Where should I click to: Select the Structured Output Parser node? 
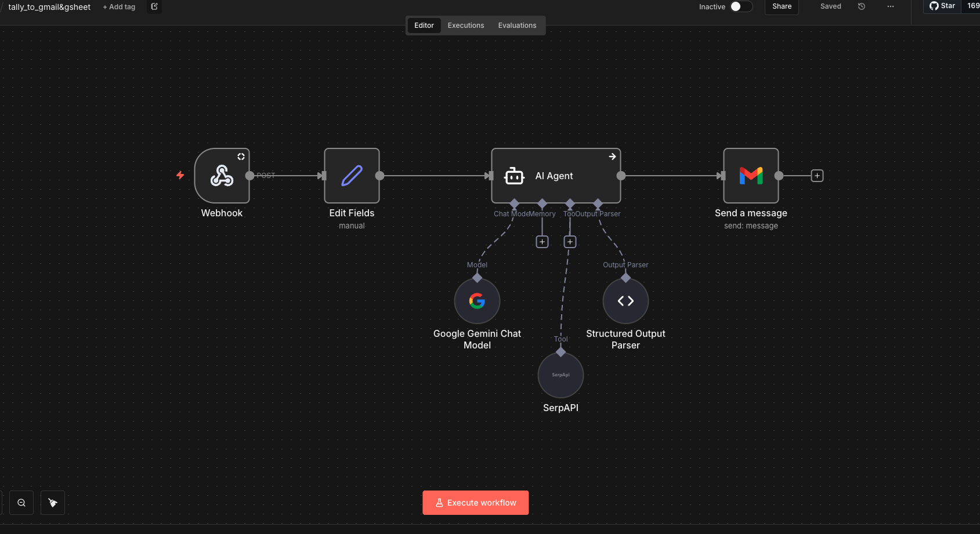pos(625,301)
